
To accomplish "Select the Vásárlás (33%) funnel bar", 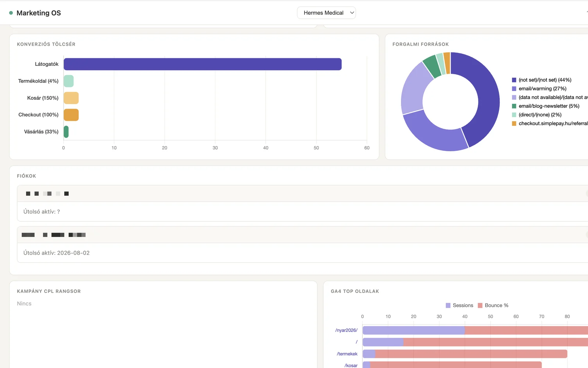I will (x=66, y=132).
